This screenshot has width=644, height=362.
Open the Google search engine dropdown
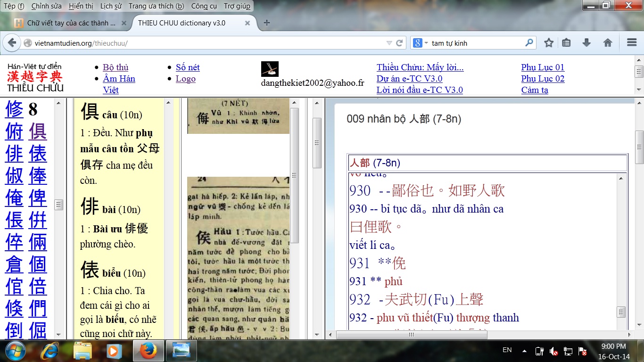pos(421,43)
